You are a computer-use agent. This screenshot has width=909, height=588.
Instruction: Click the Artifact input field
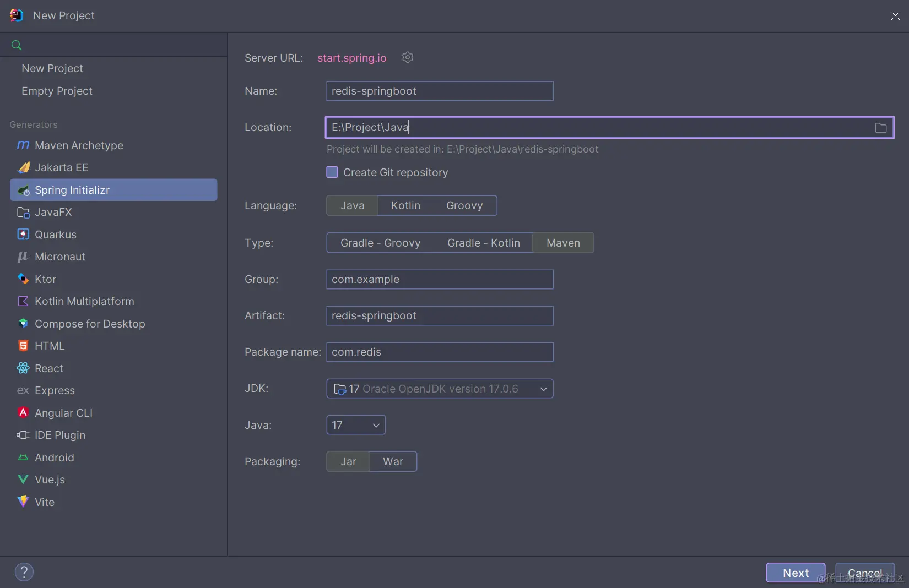pyautogui.click(x=440, y=316)
